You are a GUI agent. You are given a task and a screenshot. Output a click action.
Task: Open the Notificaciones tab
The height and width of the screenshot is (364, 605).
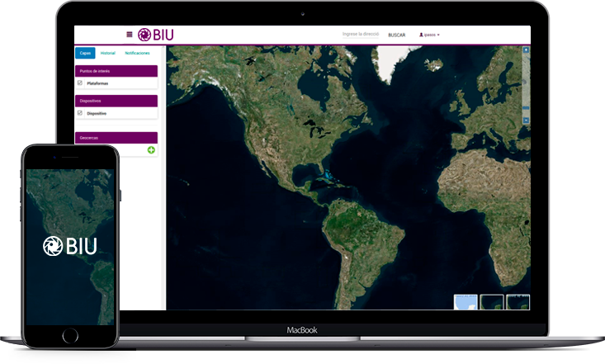(x=137, y=53)
